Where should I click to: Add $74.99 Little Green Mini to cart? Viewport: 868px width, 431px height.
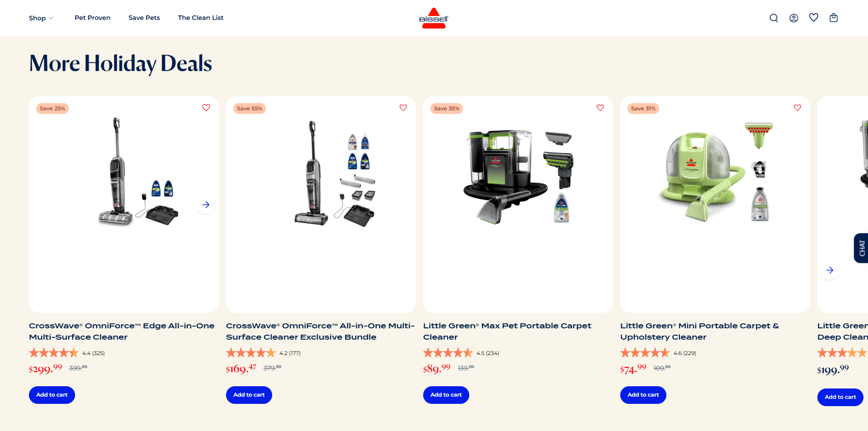pyautogui.click(x=643, y=395)
